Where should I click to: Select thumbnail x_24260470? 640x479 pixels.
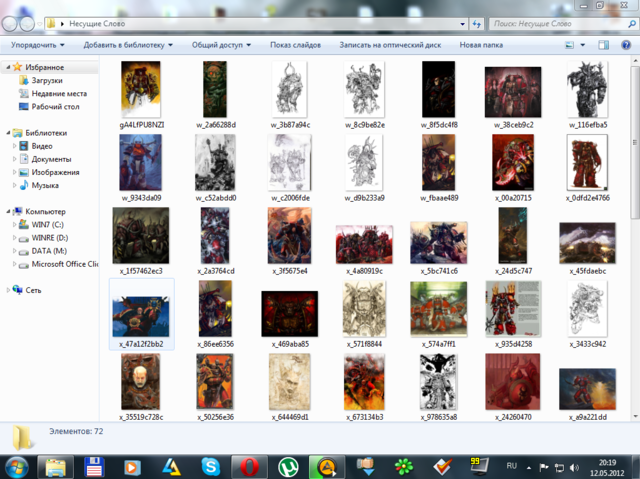(x=513, y=387)
